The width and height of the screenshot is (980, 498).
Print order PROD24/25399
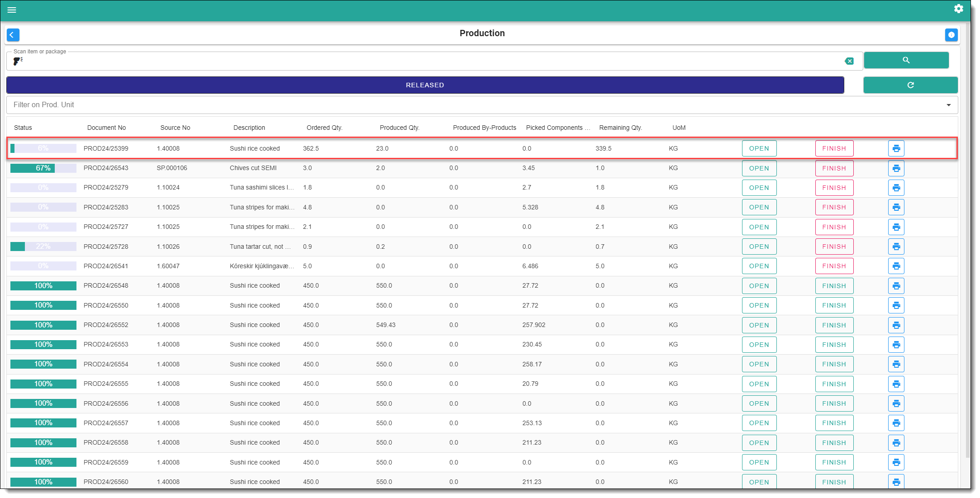click(896, 148)
